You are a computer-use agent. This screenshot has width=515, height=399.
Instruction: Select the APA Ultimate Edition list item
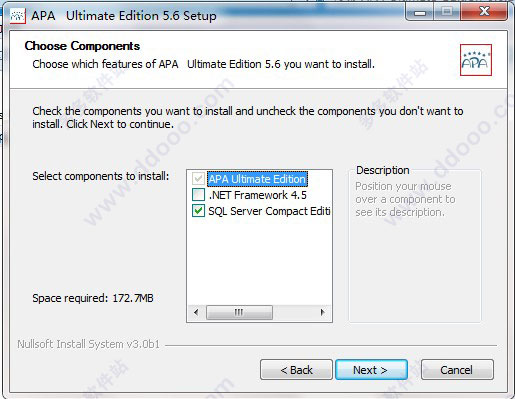click(x=257, y=179)
